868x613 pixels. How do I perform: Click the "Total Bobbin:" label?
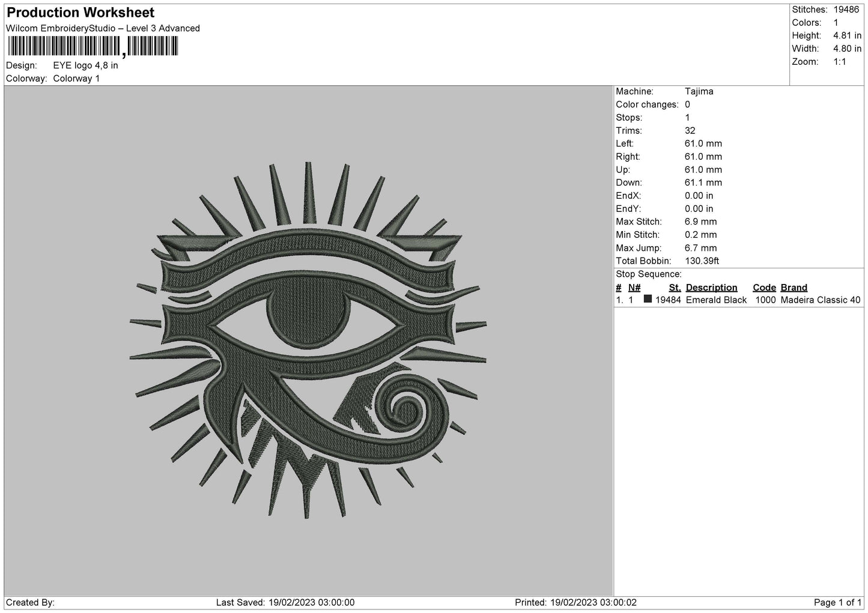[x=643, y=261]
